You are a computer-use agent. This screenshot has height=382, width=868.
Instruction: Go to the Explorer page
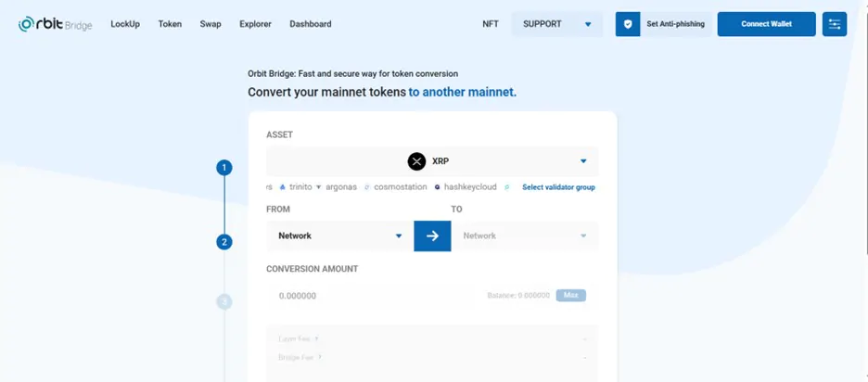[x=255, y=24]
